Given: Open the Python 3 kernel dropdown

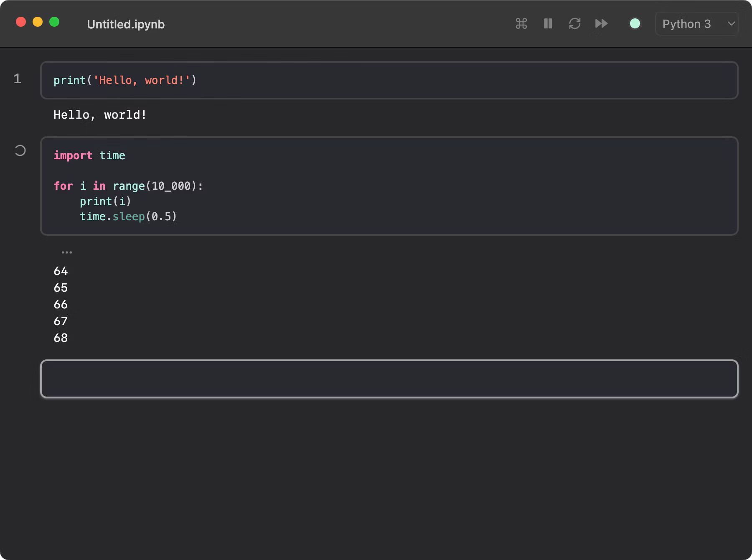Looking at the screenshot, I should (x=696, y=24).
